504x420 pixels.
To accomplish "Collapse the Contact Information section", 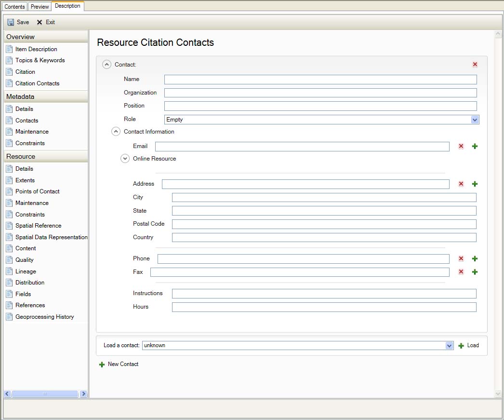I will (x=116, y=132).
